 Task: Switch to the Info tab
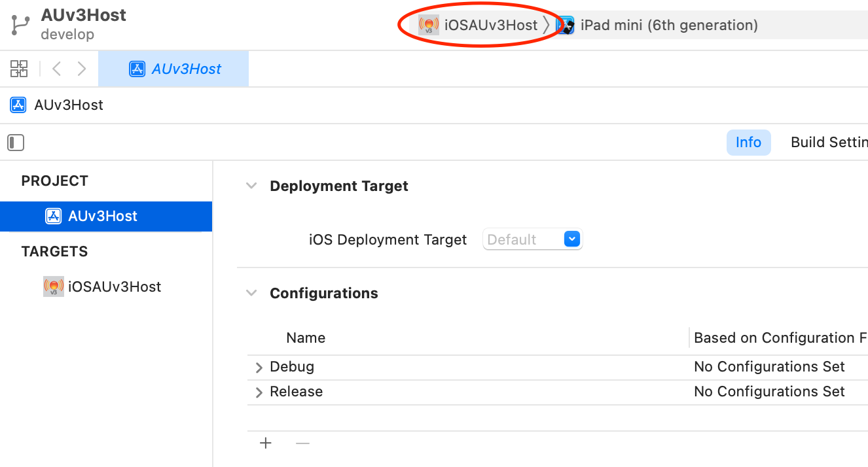748,143
